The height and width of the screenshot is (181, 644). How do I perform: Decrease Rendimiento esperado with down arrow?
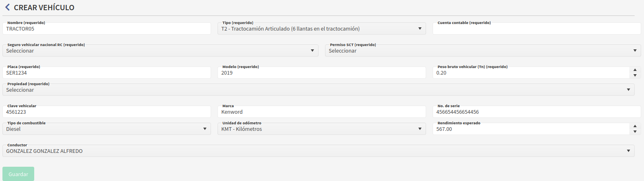pyautogui.click(x=635, y=132)
